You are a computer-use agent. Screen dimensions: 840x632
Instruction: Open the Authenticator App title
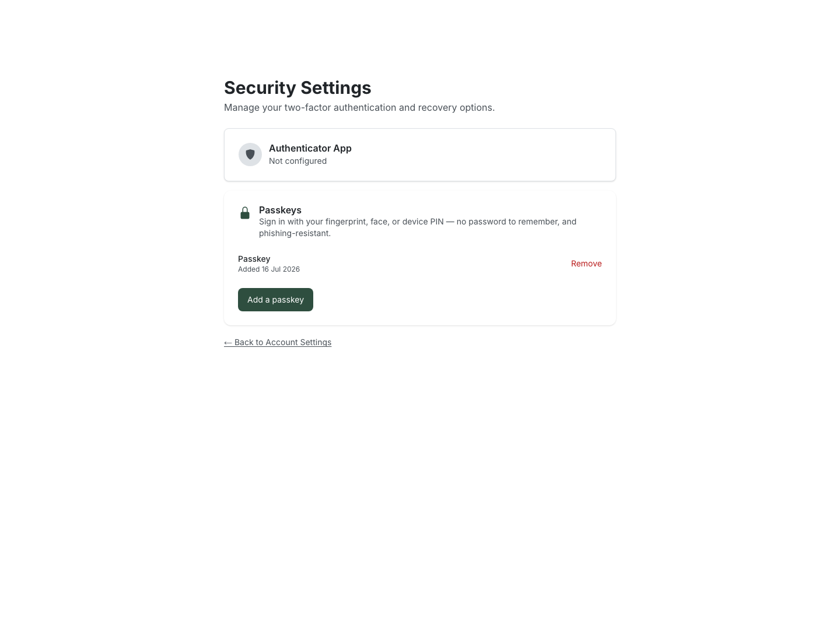310,148
